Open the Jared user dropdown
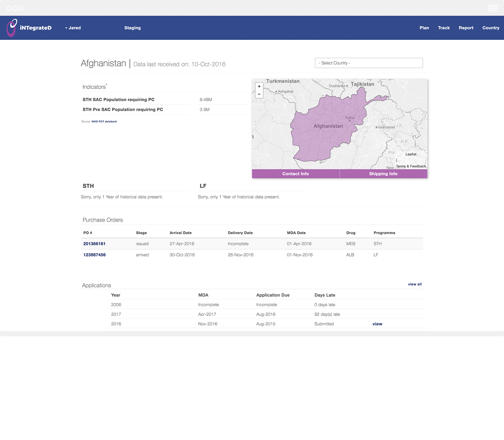The width and height of the screenshot is (504, 440). pos(73,28)
